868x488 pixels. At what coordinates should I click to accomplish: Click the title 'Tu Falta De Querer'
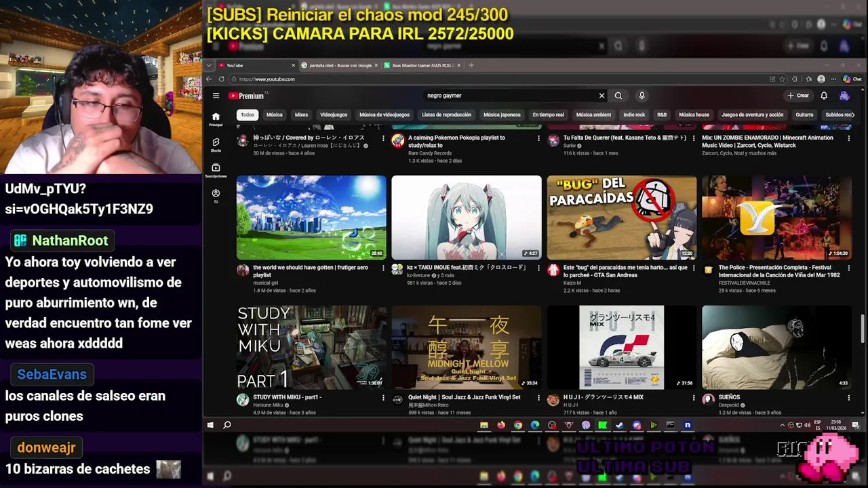tap(586, 138)
